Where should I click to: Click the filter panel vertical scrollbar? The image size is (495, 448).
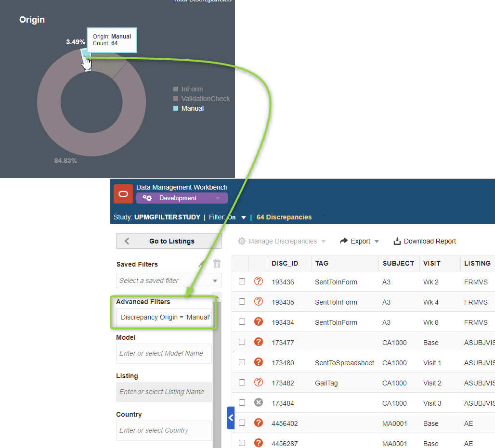coord(217,372)
